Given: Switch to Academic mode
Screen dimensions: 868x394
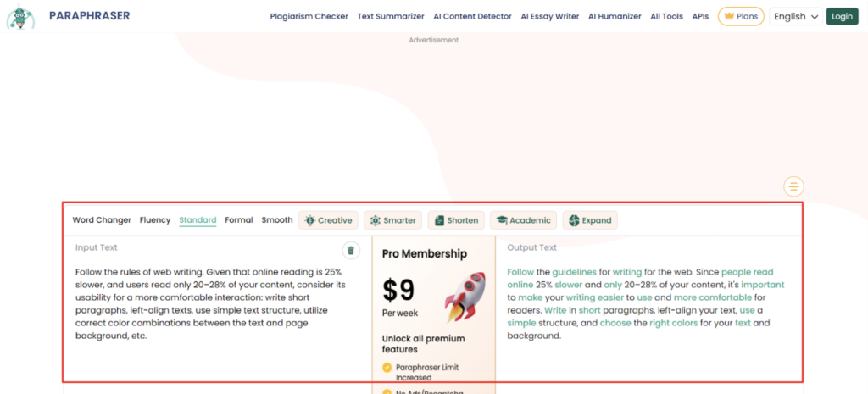Looking at the screenshot, I should [x=523, y=220].
